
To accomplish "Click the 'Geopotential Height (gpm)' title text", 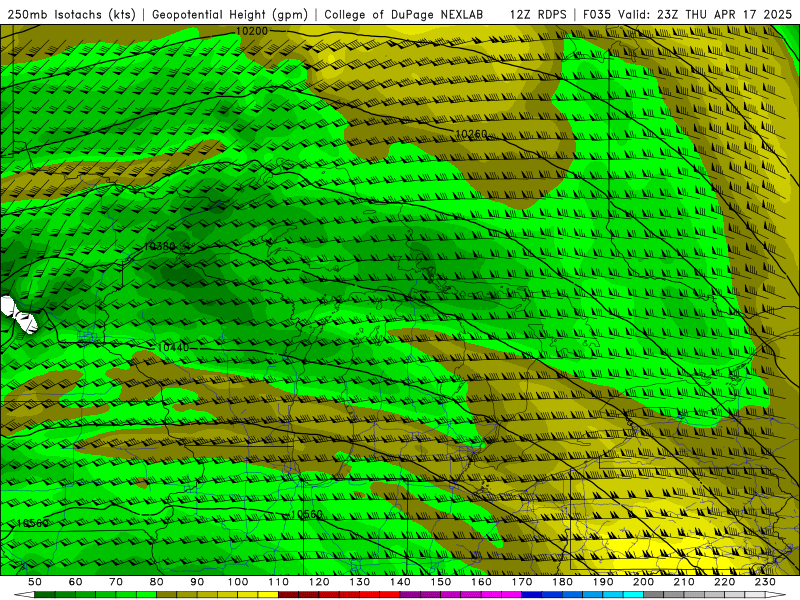I will point(230,14).
